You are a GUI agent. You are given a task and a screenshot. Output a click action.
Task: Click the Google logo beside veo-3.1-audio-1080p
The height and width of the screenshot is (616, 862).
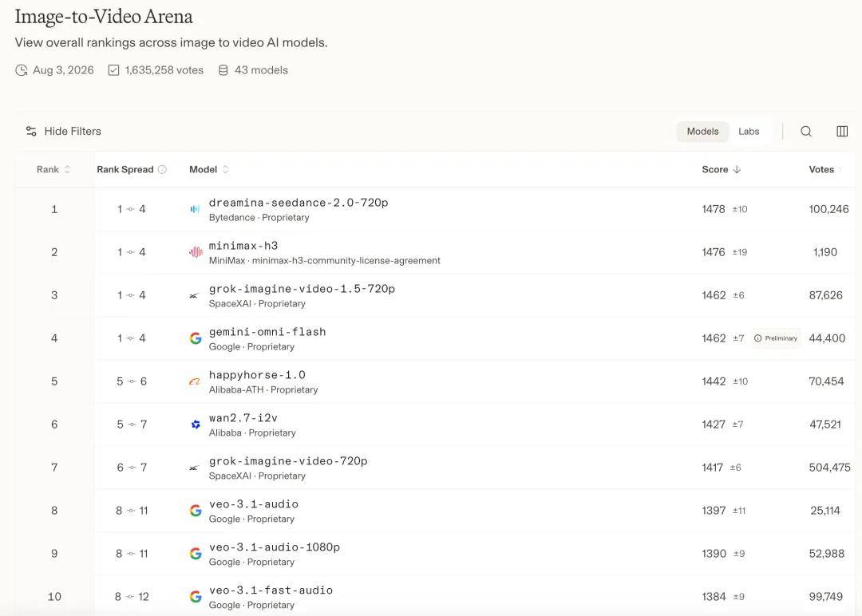(x=196, y=553)
